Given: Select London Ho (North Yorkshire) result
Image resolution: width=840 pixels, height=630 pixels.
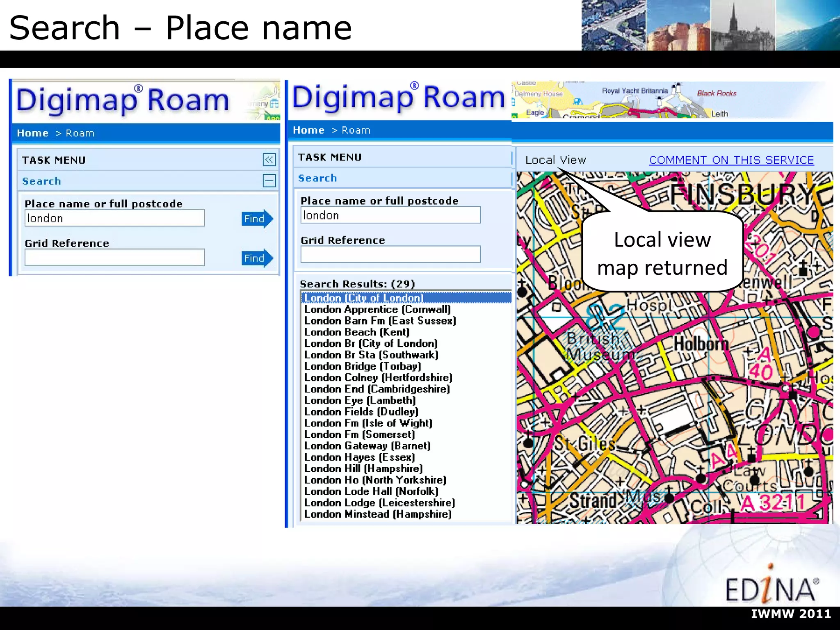Looking at the screenshot, I should coord(375,480).
